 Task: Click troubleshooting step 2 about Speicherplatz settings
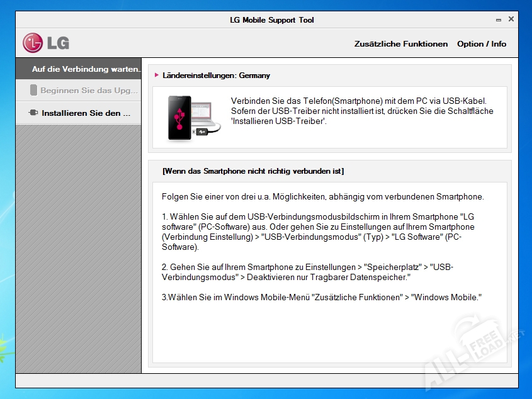point(307,272)
